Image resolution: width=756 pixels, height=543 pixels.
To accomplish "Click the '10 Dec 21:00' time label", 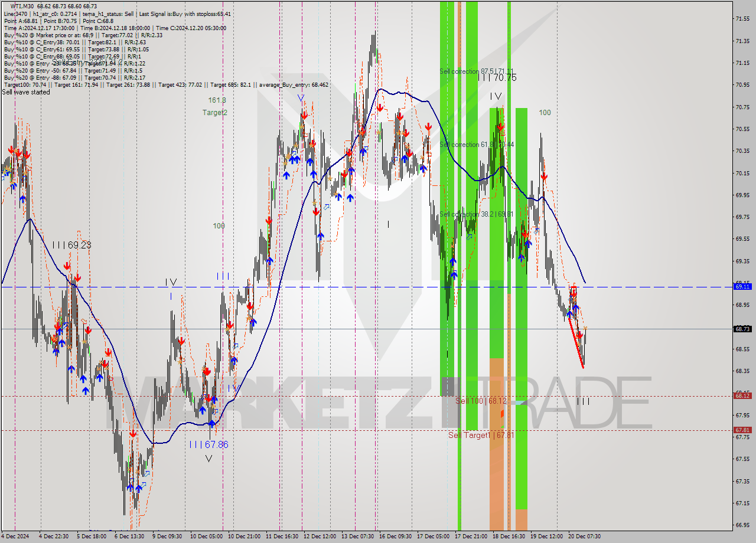I will pyautogui.click(x=243, y=537).
